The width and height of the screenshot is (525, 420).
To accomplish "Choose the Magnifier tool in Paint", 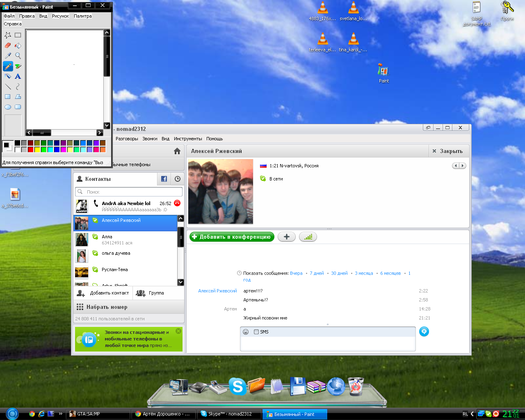I will (18, 56).
